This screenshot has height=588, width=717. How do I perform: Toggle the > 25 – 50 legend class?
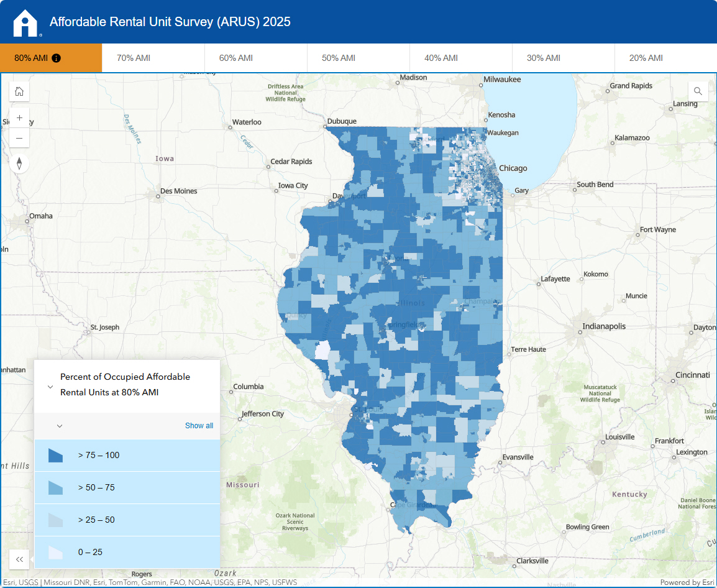[127, 520]
